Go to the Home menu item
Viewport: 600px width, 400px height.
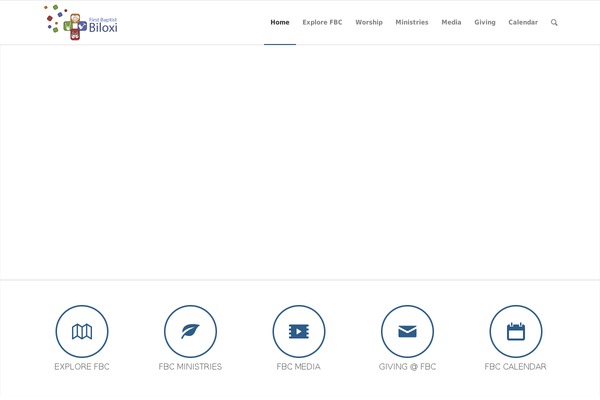click(x=280, y=22)
